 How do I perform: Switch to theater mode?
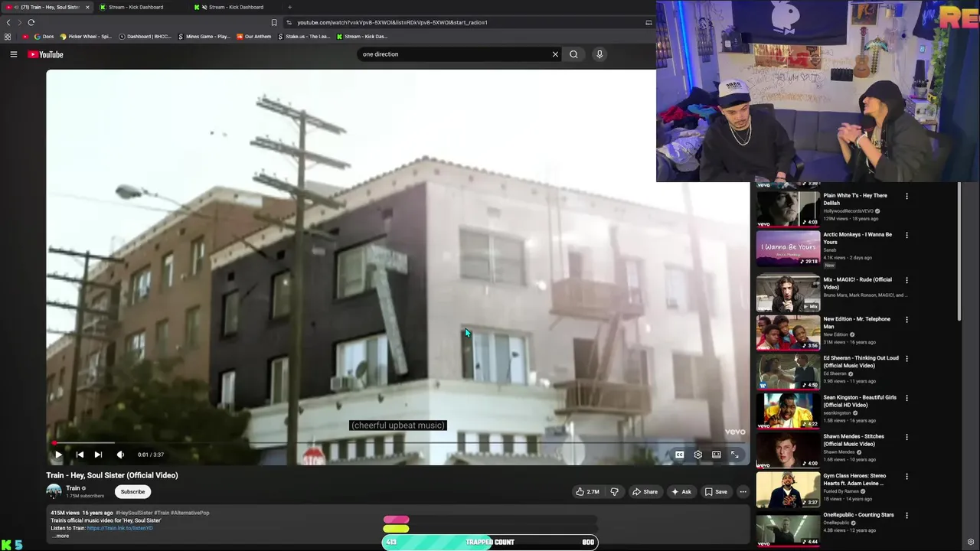click(716, 455)
